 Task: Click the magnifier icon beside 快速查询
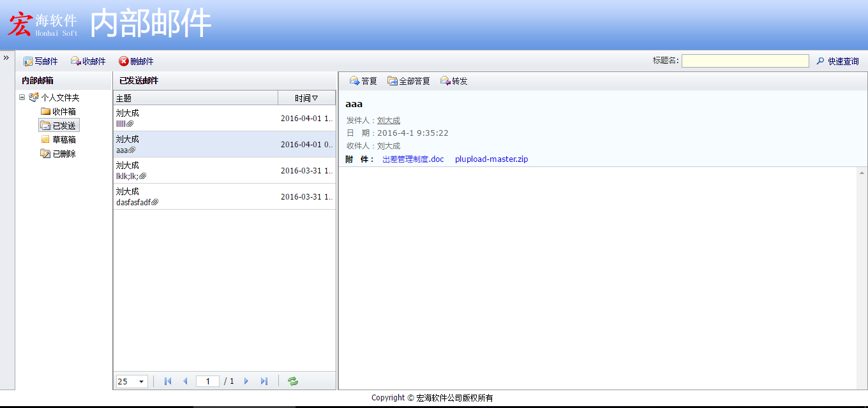[821, 61]
